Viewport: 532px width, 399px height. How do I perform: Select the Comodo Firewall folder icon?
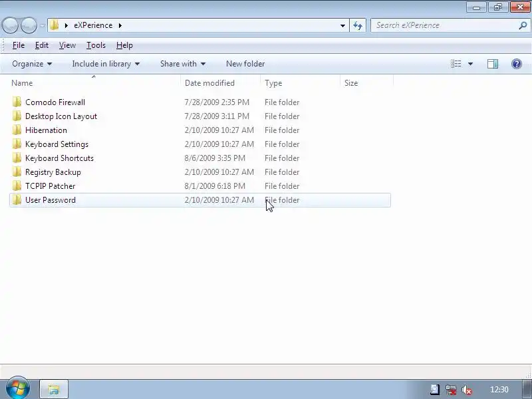pos(17,102)
